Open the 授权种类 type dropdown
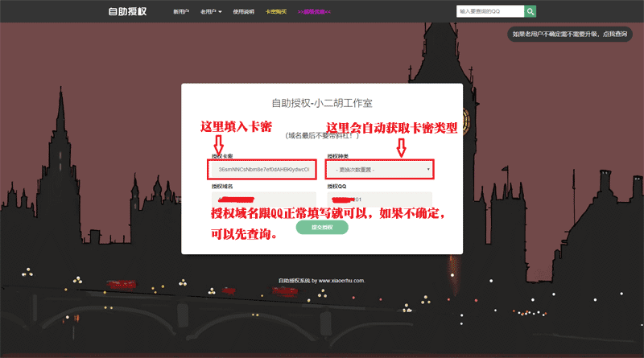The height and width of the screenshot is (358, 644). click(380, 170)
